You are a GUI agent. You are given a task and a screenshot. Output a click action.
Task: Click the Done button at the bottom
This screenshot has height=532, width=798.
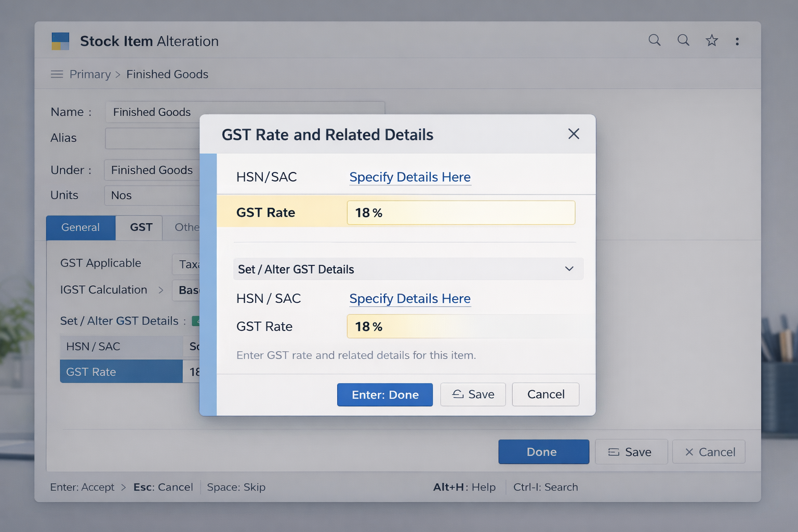click(543, 451)
